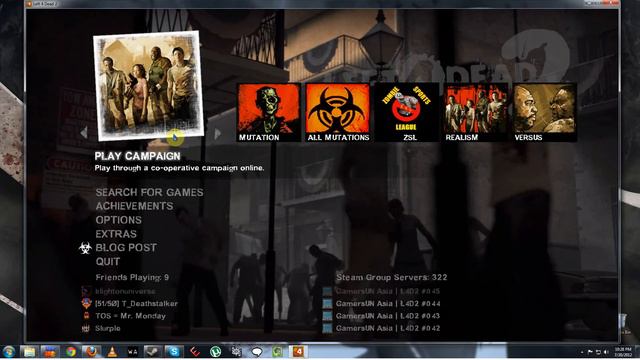The width and height of the screenshot is (640, 360).
Task: Open Skype from the taskbar
Action: (x=174, y=351)
